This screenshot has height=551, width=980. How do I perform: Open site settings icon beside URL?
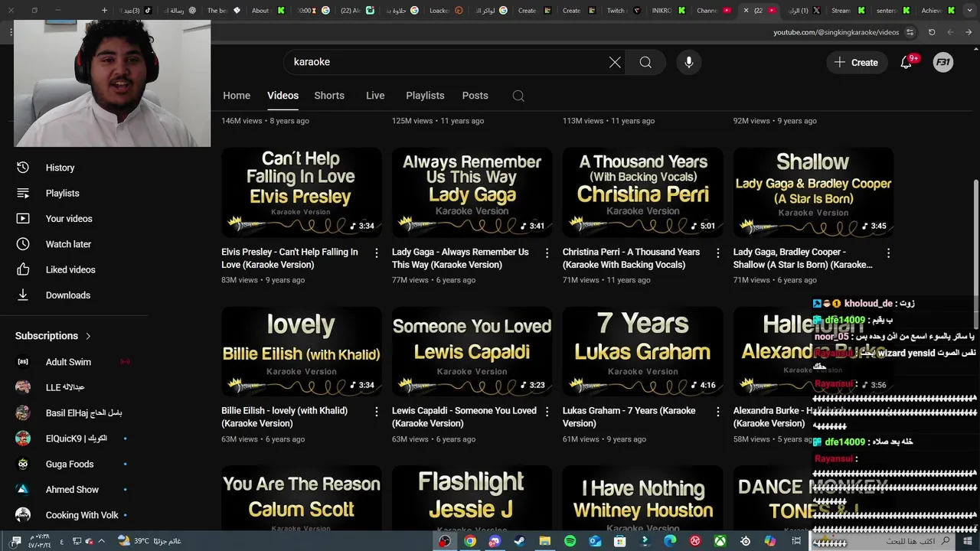point(910,32)
